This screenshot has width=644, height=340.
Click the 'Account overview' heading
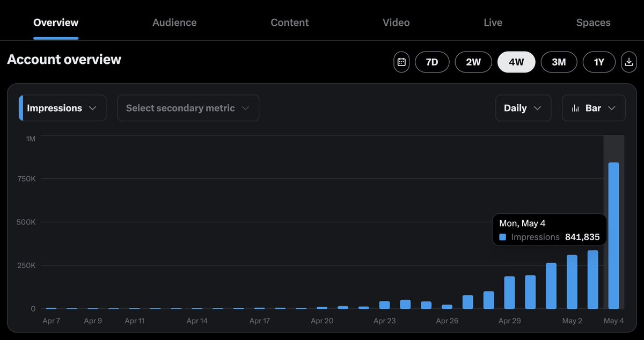pyautogui.click(x=64, y=60)
